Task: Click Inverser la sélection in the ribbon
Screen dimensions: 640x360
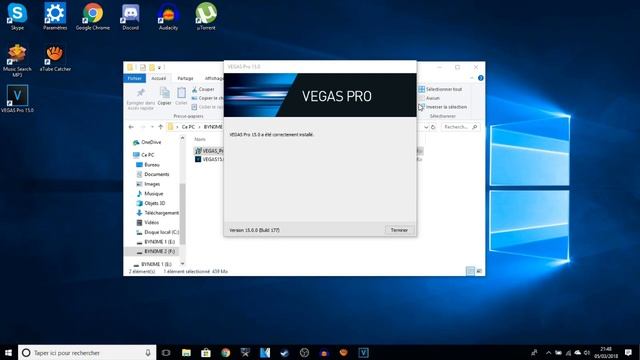Action: pos(442,107)
